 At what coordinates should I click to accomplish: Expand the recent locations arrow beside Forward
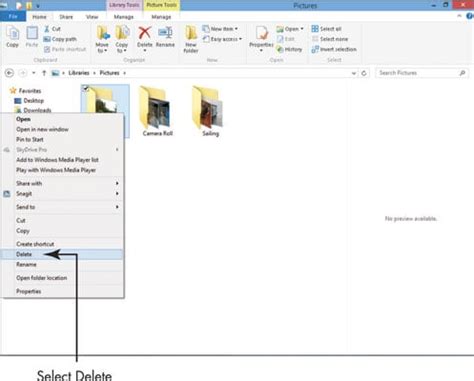pos(34,73)
